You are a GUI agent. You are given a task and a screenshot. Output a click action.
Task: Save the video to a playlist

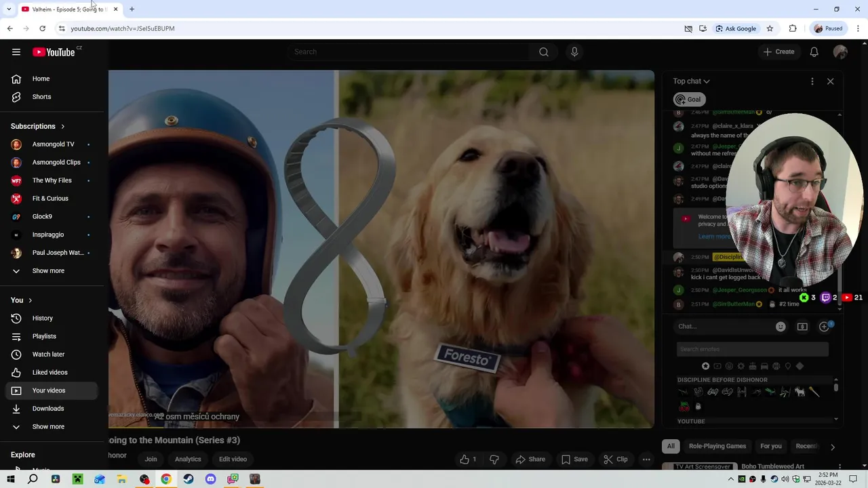(x=574, y=460)
